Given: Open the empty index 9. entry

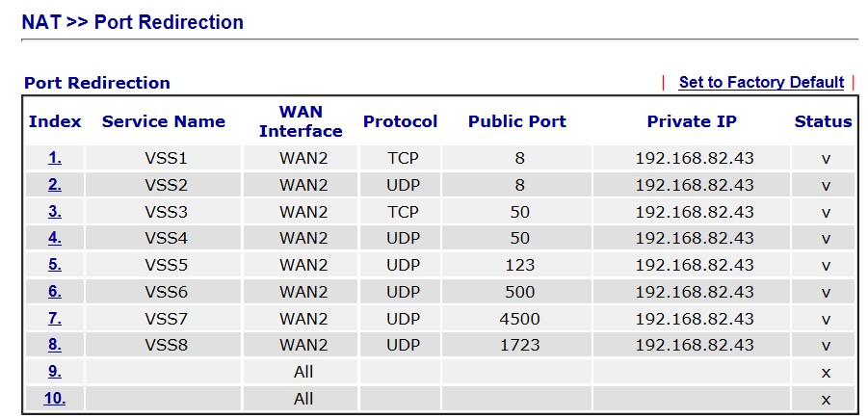Looking at the screenshot, I should click(x=55, y=372).
